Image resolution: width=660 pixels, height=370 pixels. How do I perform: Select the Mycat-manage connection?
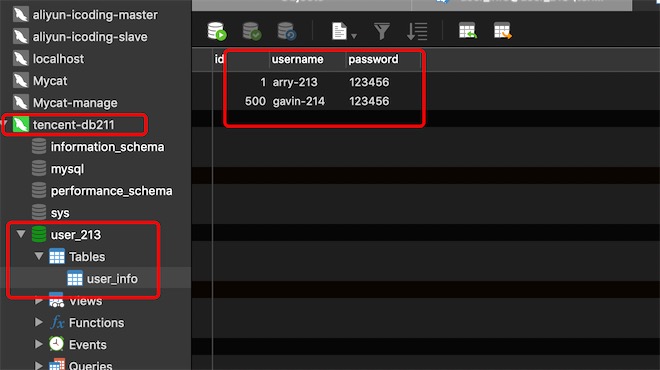(x=75, y=103)
